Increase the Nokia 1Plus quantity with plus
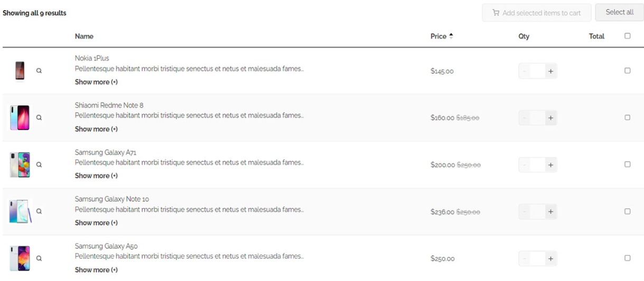Screen dimensions: 644x281 coord(550,71)
